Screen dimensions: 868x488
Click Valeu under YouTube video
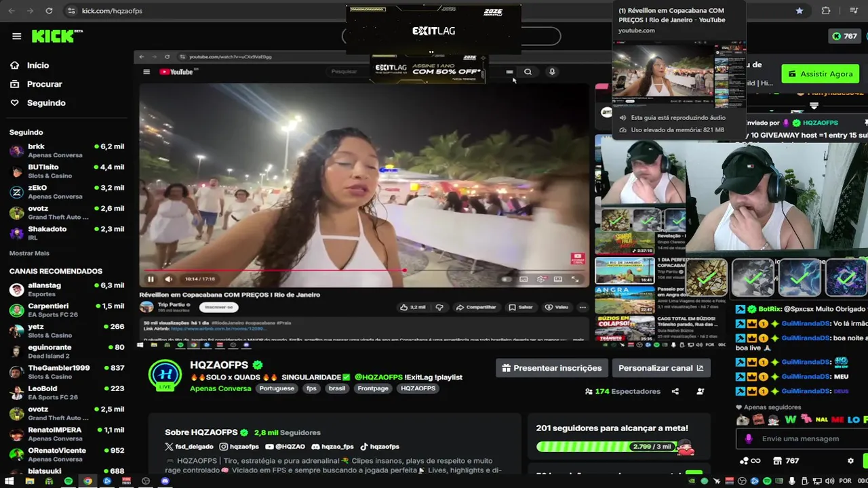pos(557,307)
